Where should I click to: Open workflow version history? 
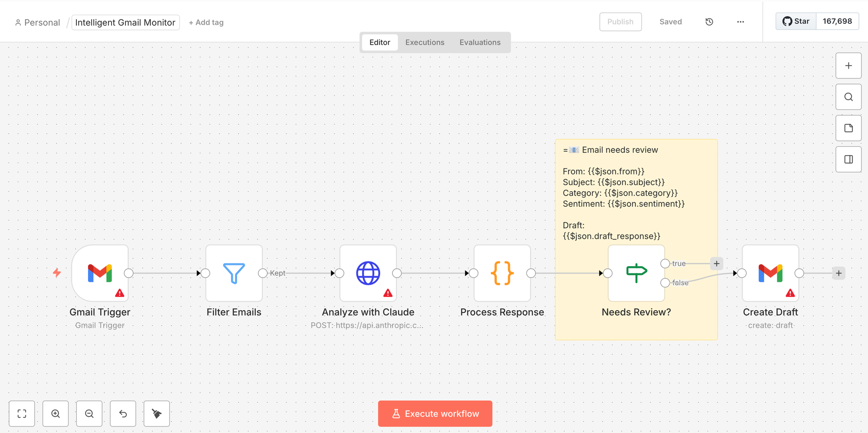click(x=709, y=22)
